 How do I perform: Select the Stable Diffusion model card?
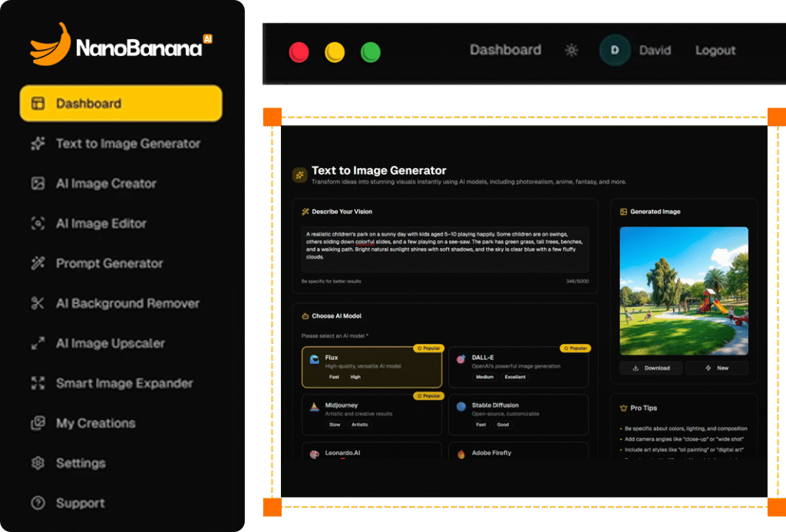coord(518,415)
